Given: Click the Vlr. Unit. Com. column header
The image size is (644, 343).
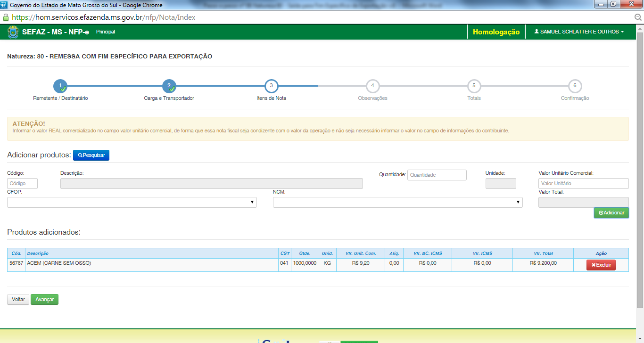Looking at the screenshot, I should (x=361, y=253).
